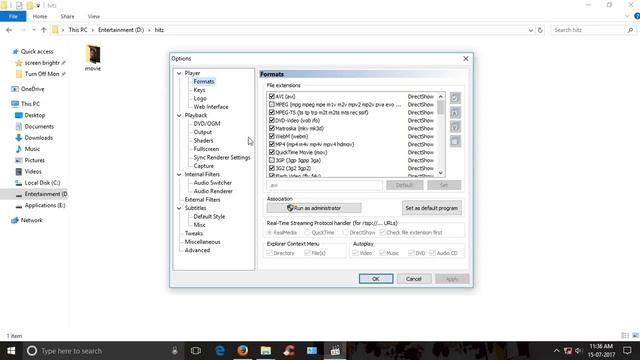640x360 pixels.
Task: Launch Microsoft Edge from taskbar
Action: [220, 351]
